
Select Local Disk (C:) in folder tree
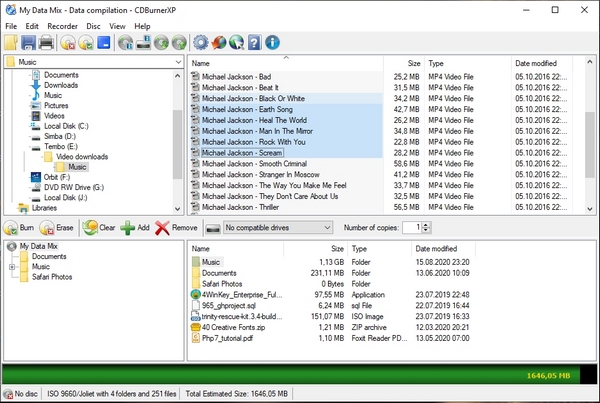coord(66,126)
